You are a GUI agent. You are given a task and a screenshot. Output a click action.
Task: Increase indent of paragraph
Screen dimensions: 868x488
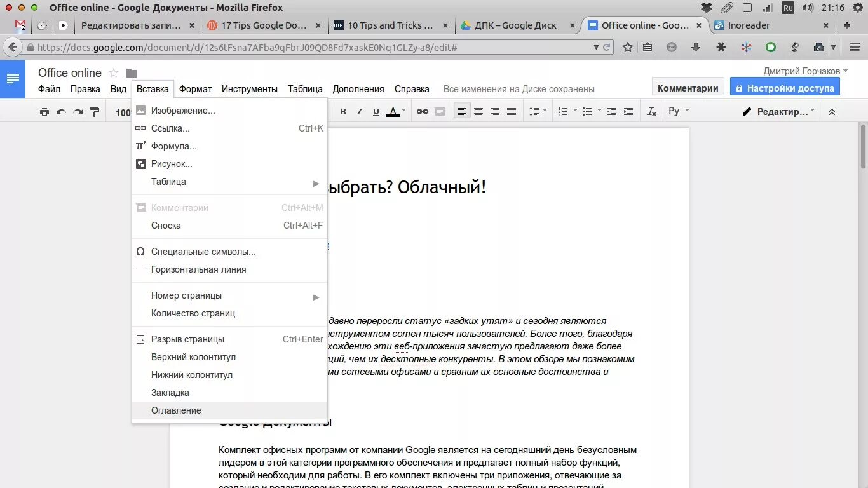628,111
